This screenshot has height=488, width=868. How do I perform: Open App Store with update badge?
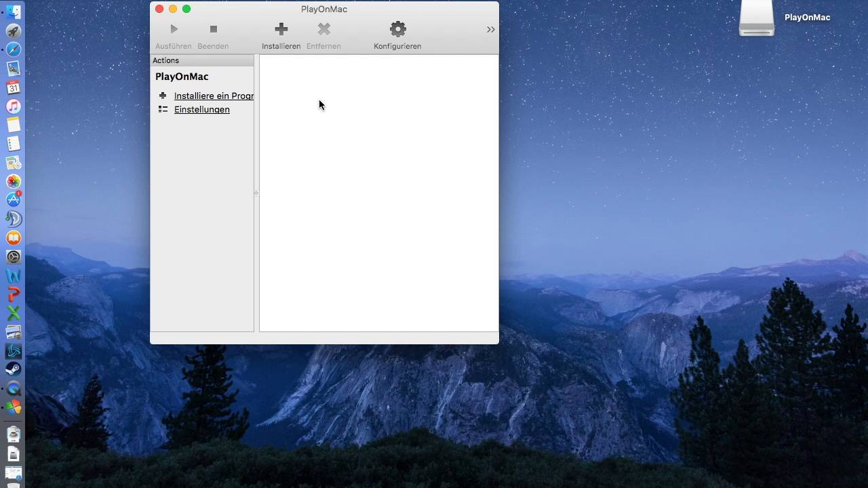tap(14, 200)
